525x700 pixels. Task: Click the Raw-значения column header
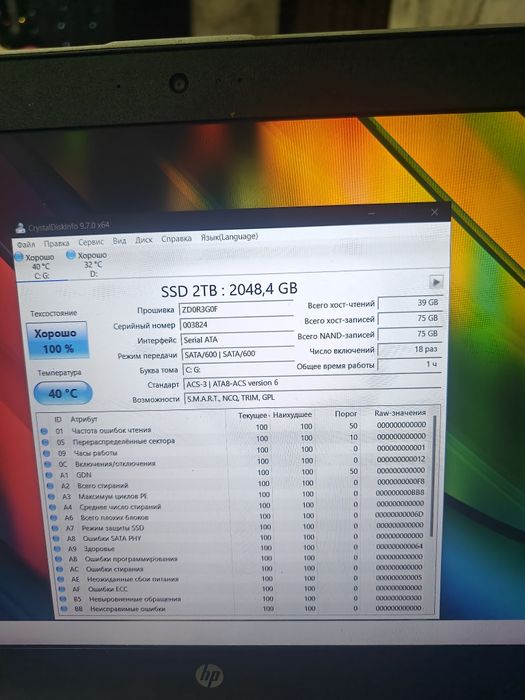click(400, 413)
